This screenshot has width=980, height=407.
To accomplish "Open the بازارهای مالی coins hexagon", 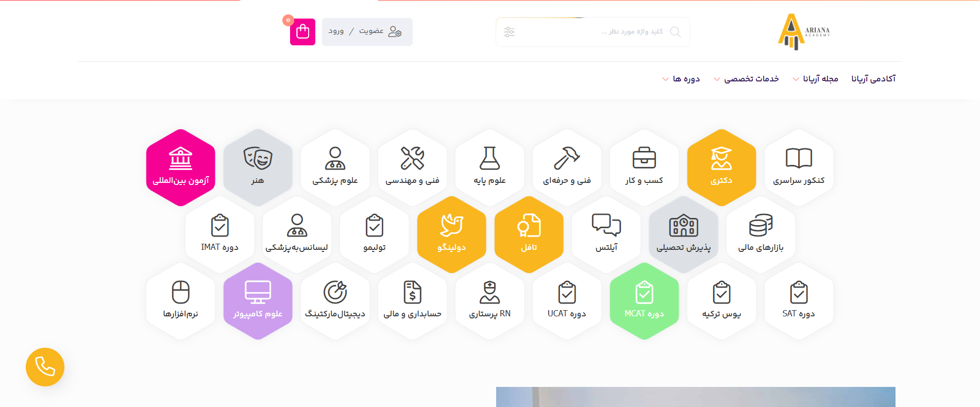I will click(x=761, y=234).
